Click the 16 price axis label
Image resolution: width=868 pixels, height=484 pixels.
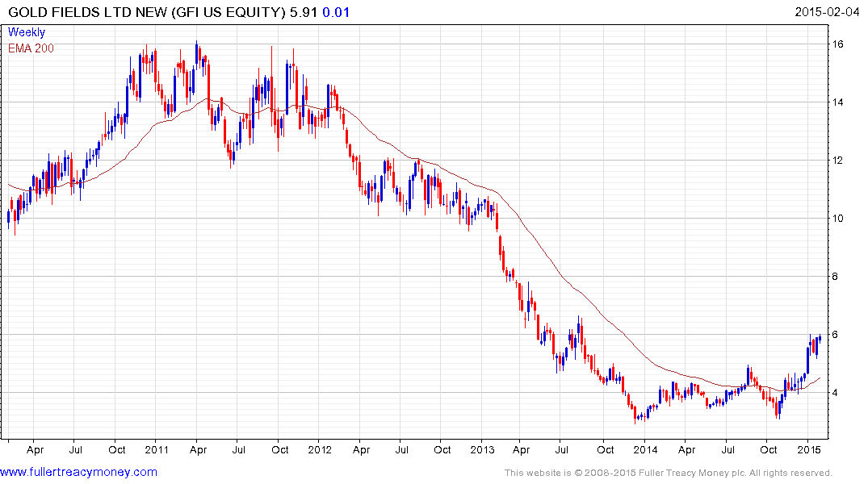pyautogui.click(x=837, y=44)
